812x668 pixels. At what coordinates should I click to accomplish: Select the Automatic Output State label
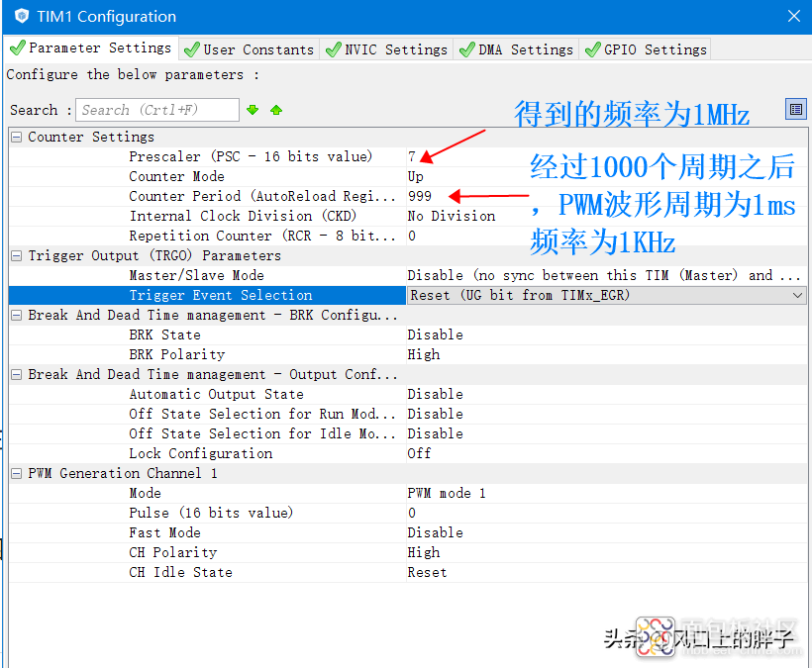(216, 394)
